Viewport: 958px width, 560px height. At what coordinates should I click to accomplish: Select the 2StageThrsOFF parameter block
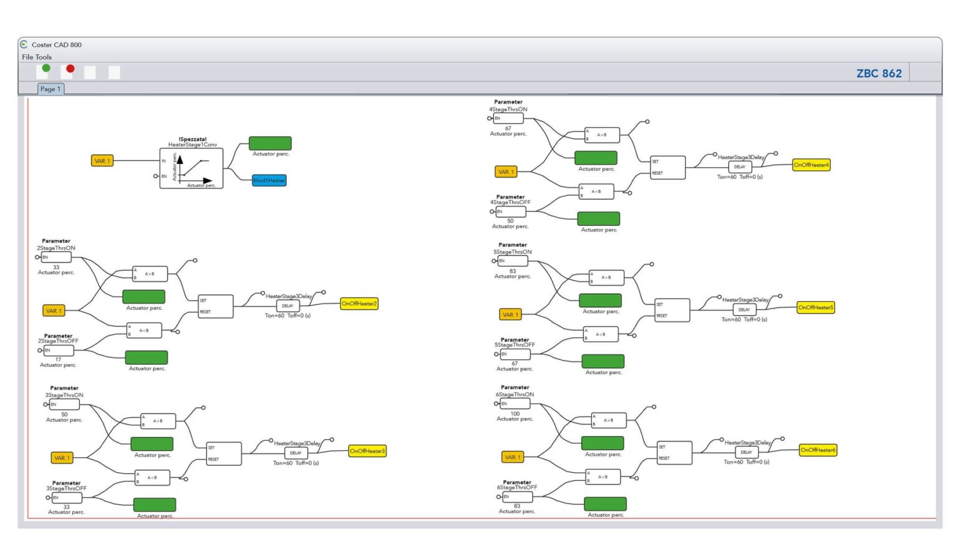(59, 350)
